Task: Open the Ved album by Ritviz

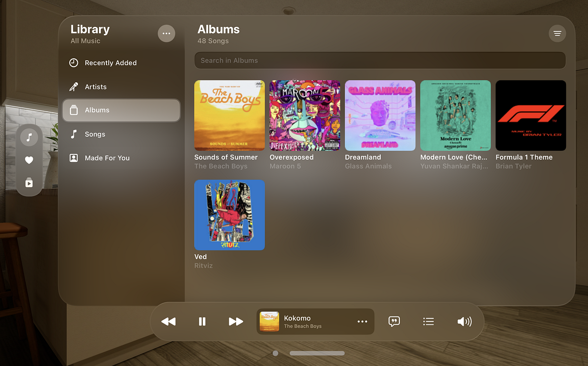Action: coord(229,215)
